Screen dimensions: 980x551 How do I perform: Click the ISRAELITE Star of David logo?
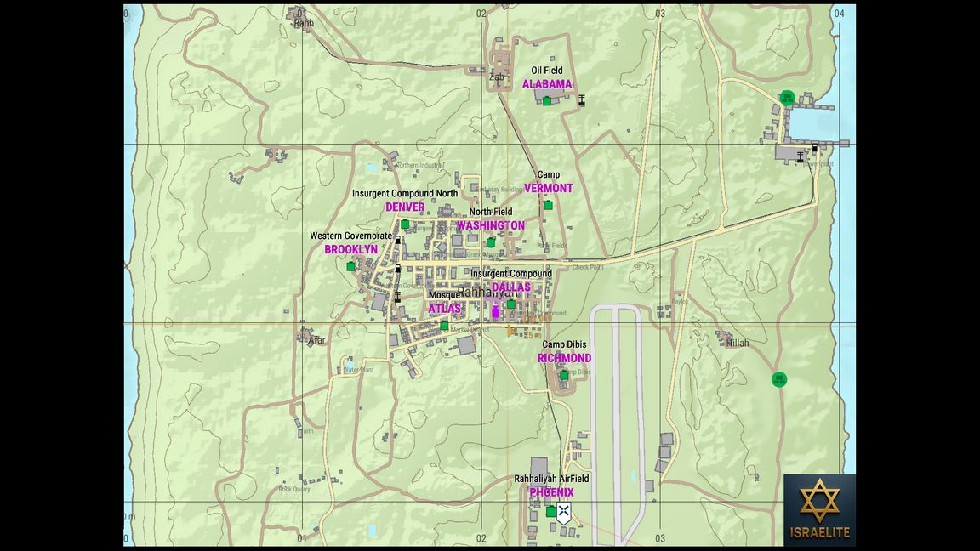pyautogui.click(x=819, y=502)
